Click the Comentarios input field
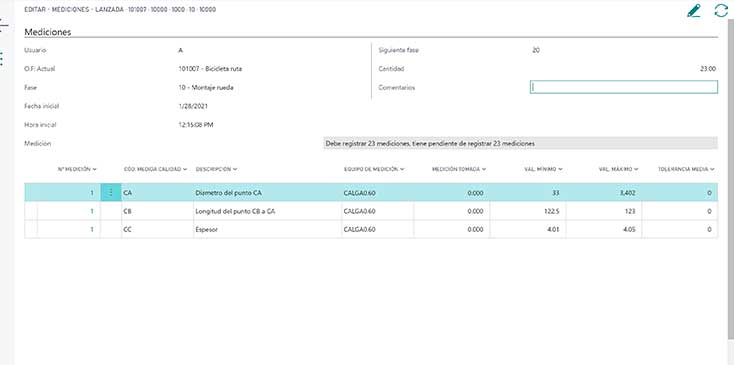This screenshot has height=365, width=734. (x=624, y=87)
